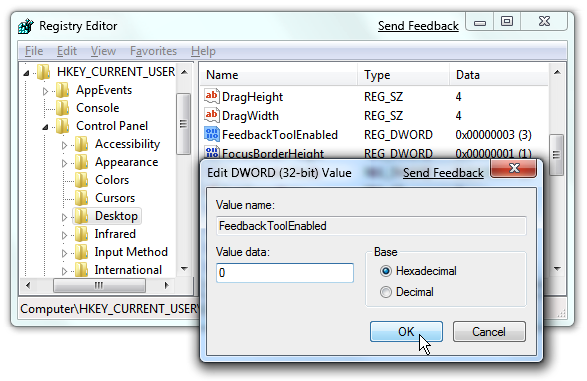Open the Help menu
The image size is (587, 381).
tap(203, 51)
